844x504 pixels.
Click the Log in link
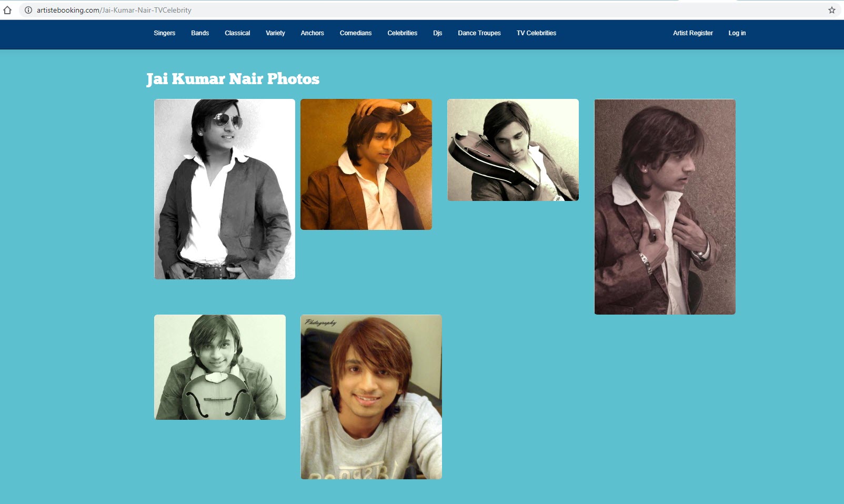[x=737, y=33]
